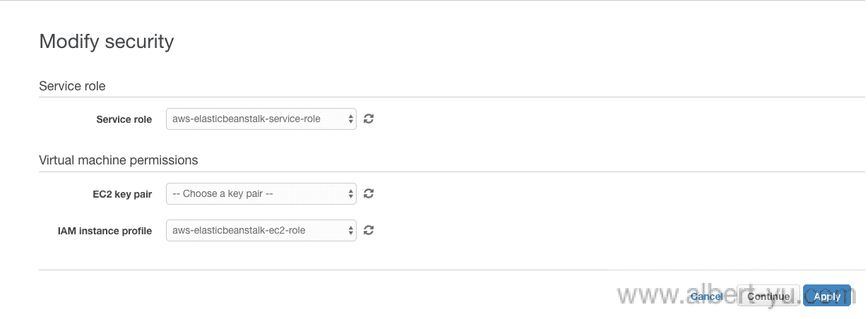Select the 'Choose a key pair' placeholder text
This screenshot has width=868, height=319.
pos(222,193)
